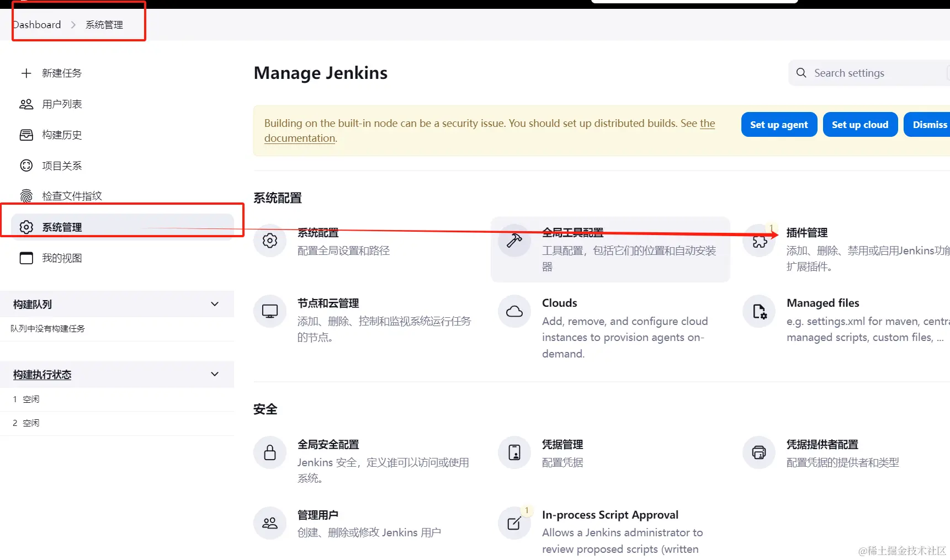Click the fingerprint icon for 检查文件指纹
The height and width of the screenshot is (560, 950).
point(26,196)
